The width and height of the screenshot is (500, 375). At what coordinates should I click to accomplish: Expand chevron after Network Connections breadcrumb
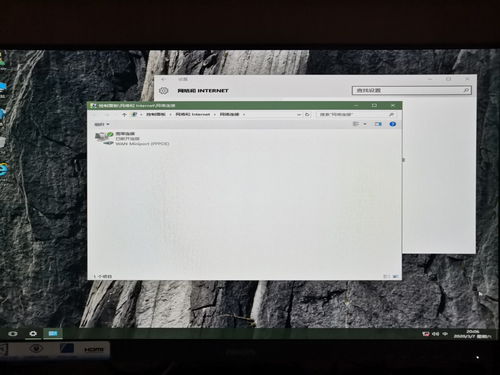[x=244, y=114]
